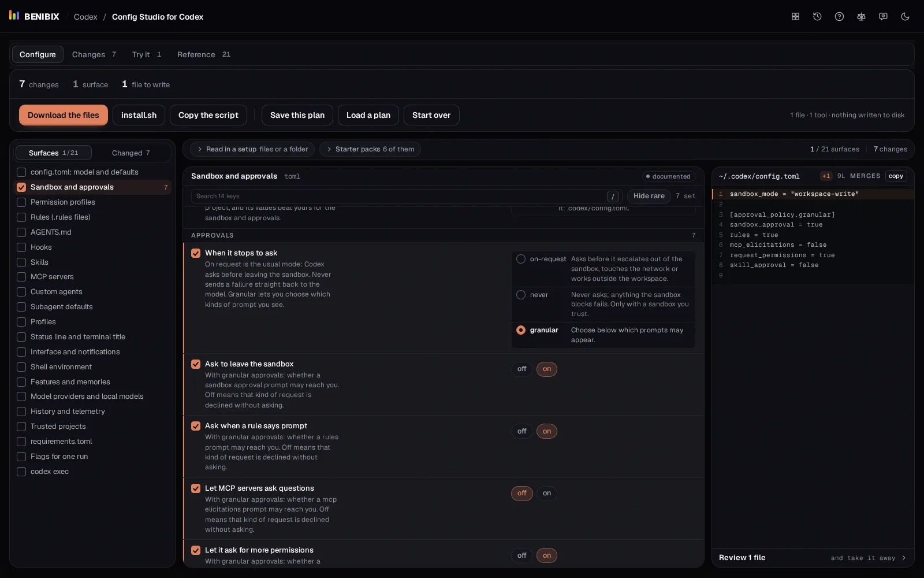924x578 pixels.
Task: Tick the Permission profiles checkbox
Action: (21, 202)
